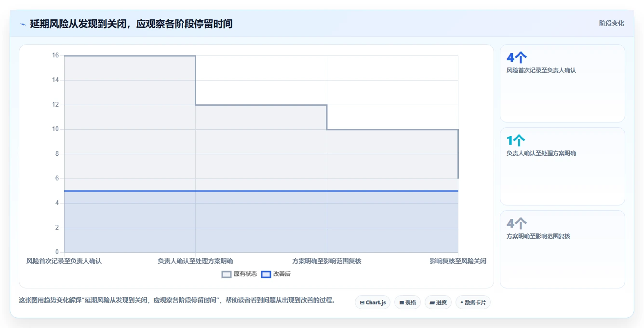
Task: Click the x-axis label 负责人确认至处理方案明确
Action: [195, 261]
